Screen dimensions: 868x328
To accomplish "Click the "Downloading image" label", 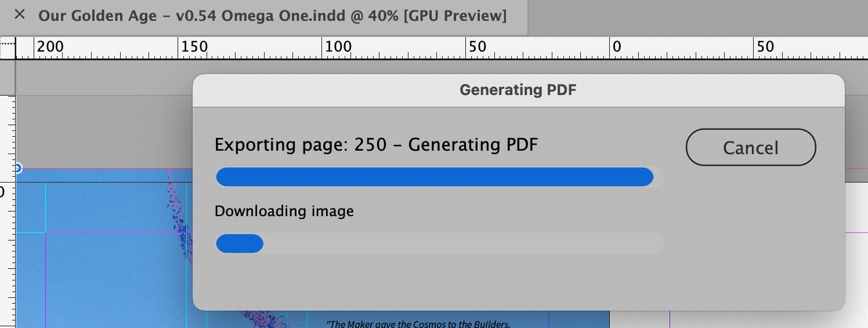I will tap(284, 211).
